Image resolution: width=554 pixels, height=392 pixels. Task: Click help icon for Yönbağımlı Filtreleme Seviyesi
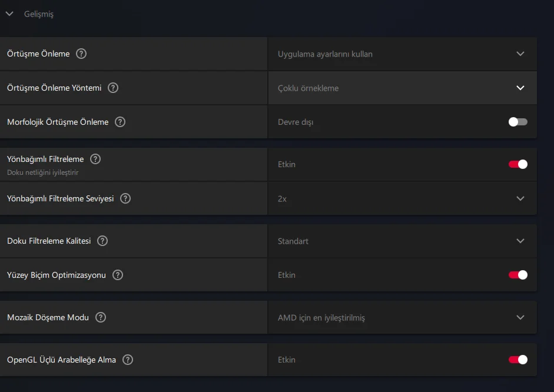tap(125, 198)
